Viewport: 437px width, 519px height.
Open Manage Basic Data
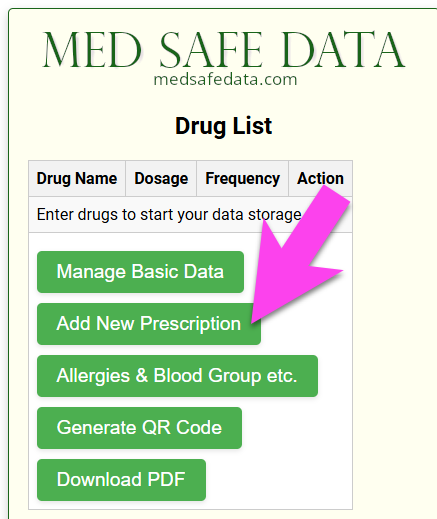pyautogui.click(x=140, y=272)
